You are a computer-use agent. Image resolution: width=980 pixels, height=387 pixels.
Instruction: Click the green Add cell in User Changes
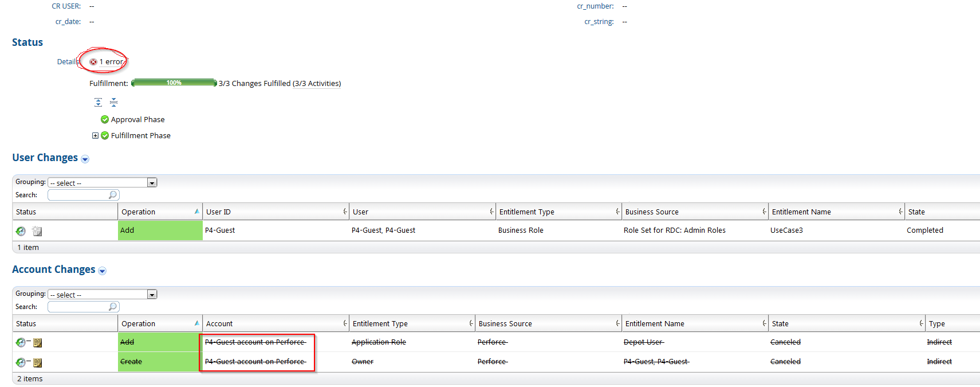pos(160,230)
